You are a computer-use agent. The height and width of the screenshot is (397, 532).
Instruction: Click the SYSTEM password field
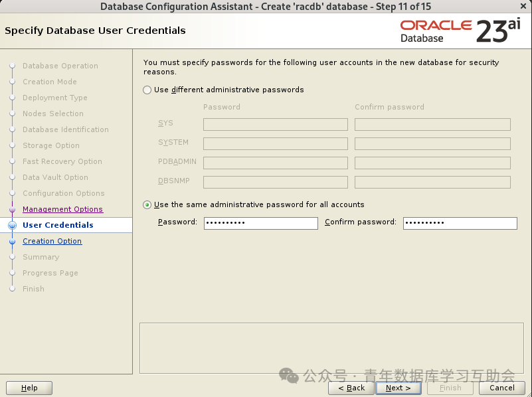[x=276, y=144]
